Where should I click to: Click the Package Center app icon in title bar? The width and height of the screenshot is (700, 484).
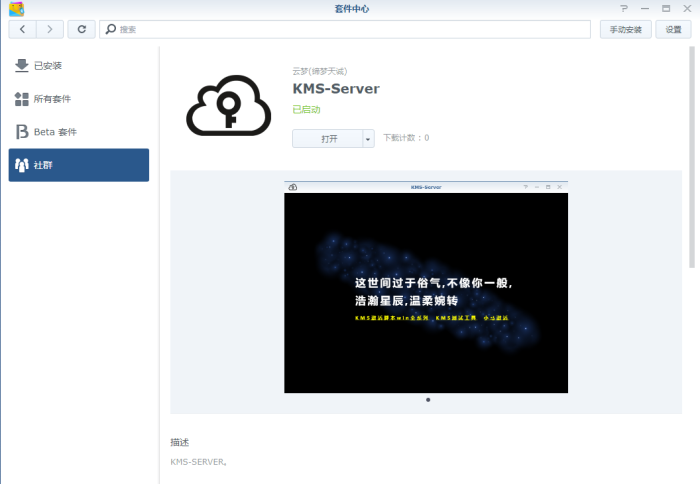tap(15, 9)
